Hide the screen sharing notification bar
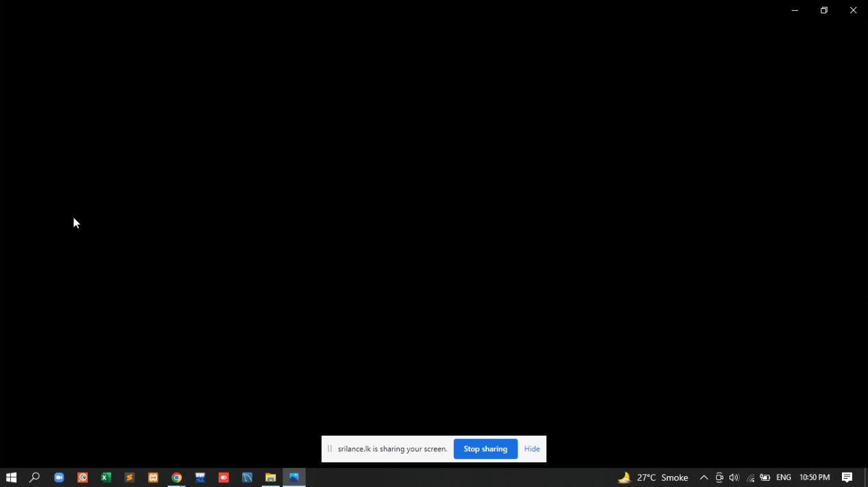This screenshot has height=487, width=868. (532, 449)
